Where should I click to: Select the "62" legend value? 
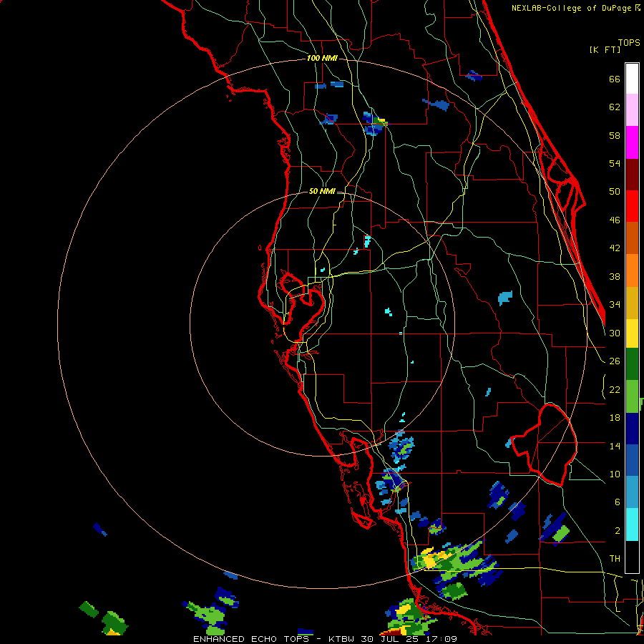point(615,107)
